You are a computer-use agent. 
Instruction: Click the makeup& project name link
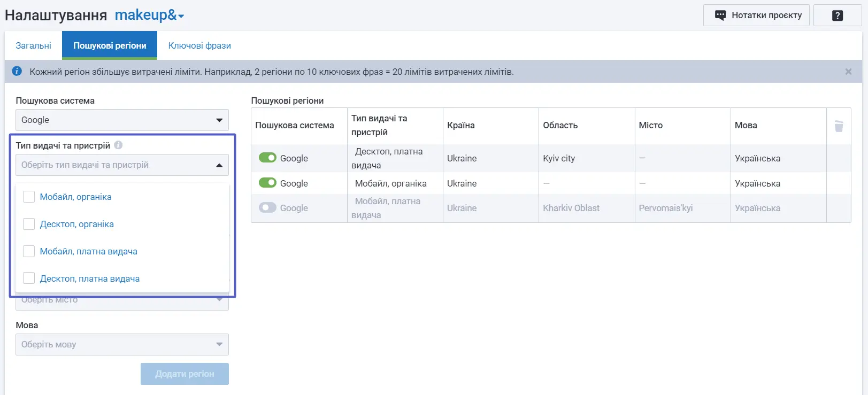(x=145, y=15)
